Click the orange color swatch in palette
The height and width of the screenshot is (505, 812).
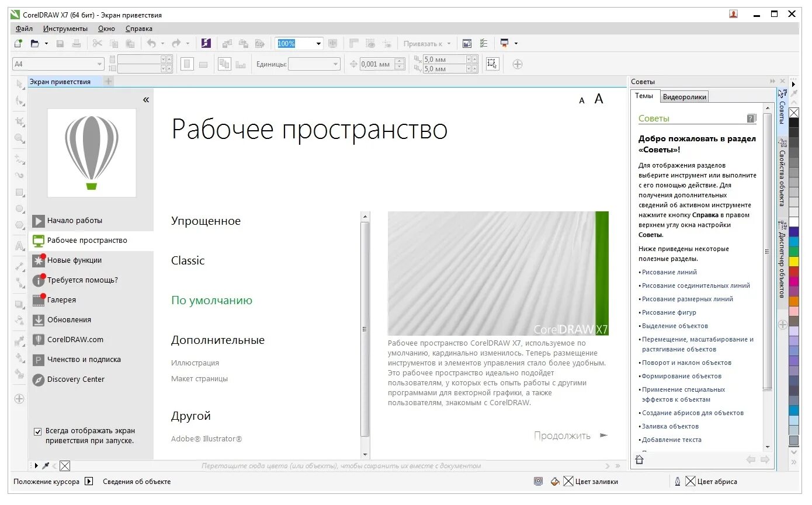[x=794, y=301]
